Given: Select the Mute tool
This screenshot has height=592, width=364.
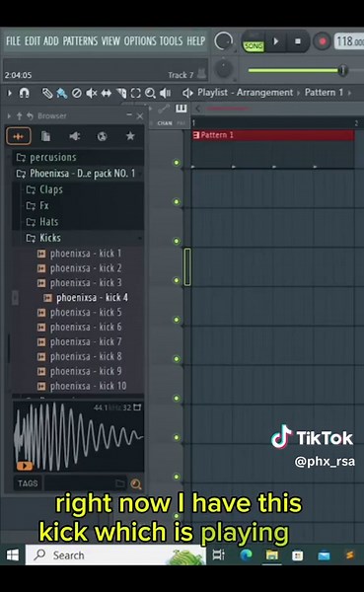Looking at the screenshot, I should [92, 93].
